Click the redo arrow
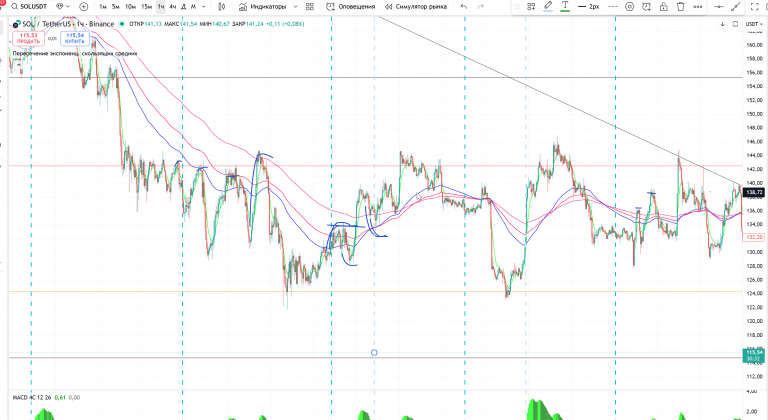 (480, 6)
